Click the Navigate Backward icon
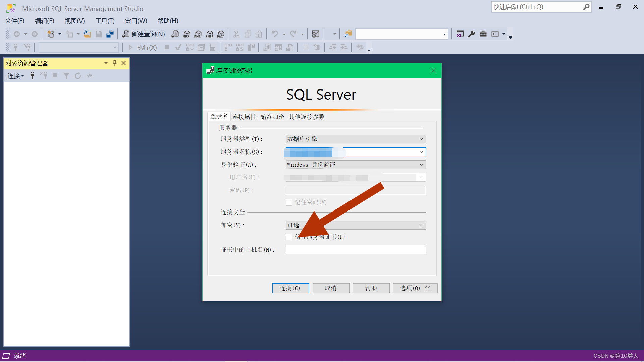Screen dimensions: 644x362 coord(17,34)
